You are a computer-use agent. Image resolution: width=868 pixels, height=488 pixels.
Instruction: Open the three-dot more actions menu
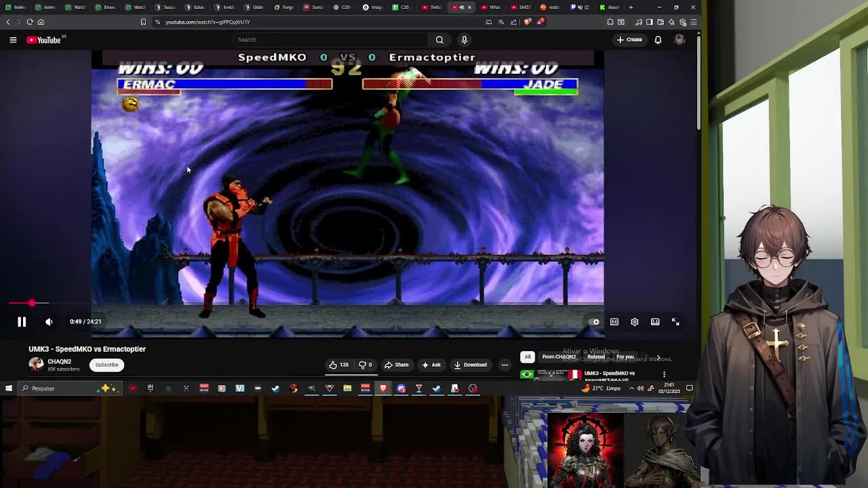(505, 365)
